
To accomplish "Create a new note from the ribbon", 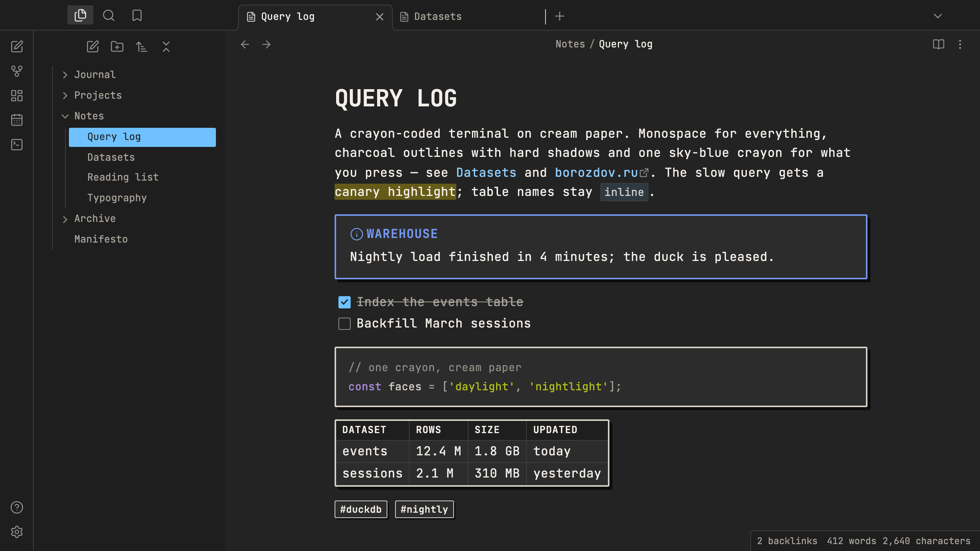I will tap(17, 47).
